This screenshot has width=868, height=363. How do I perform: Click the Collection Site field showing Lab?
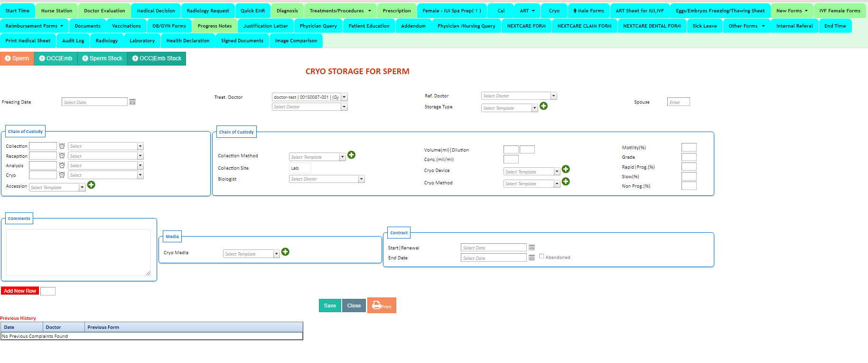[300, 168]
